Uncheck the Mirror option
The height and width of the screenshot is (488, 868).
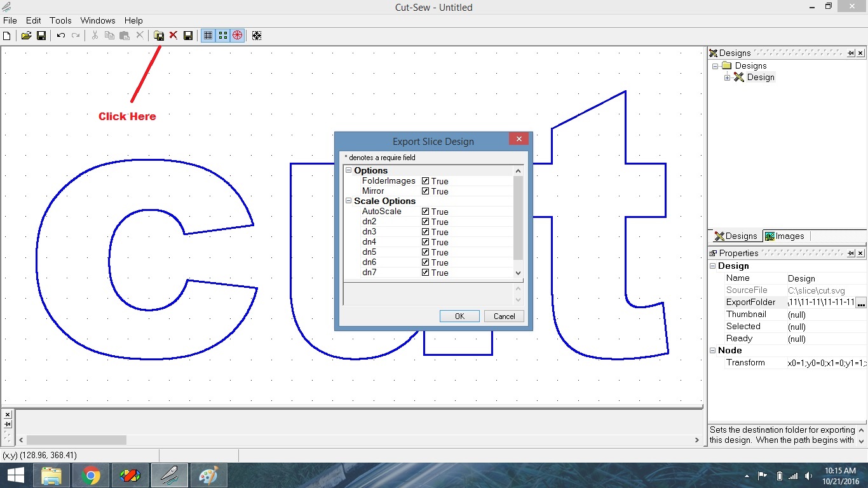426,191
